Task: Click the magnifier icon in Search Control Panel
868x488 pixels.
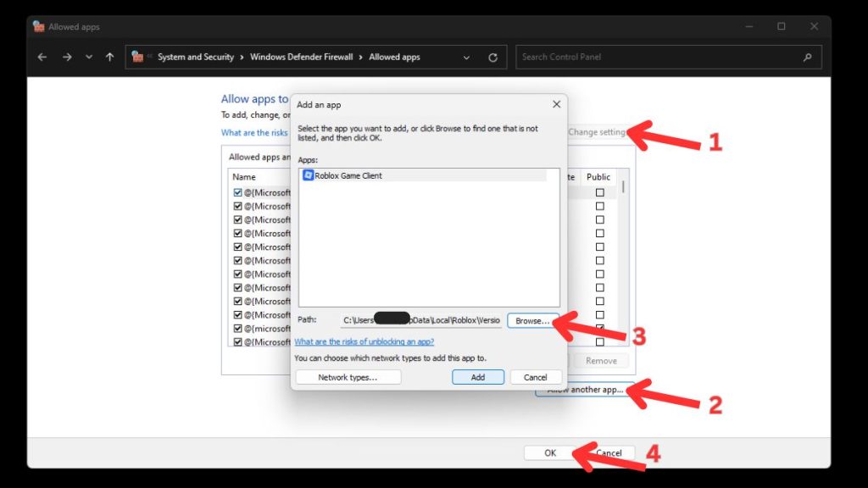Action: (807, 58)
